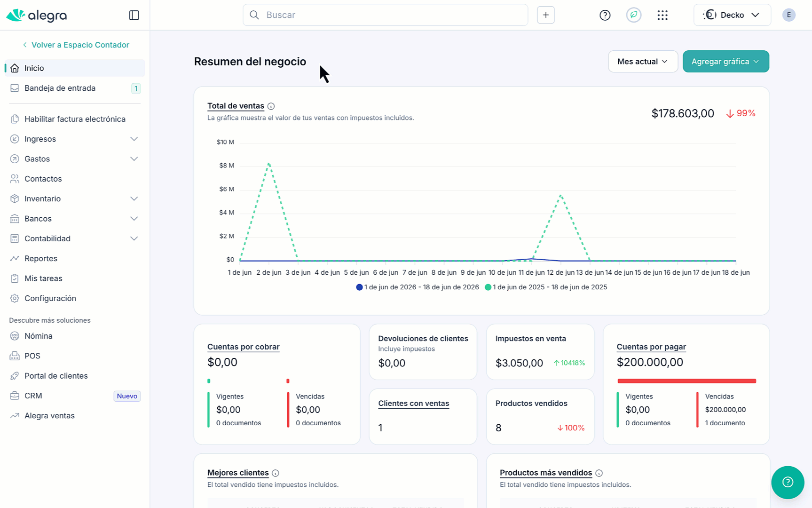Open the Mes actual period dropdown
812x508 pixels.
pyautogui.click(x=643, y=62)
